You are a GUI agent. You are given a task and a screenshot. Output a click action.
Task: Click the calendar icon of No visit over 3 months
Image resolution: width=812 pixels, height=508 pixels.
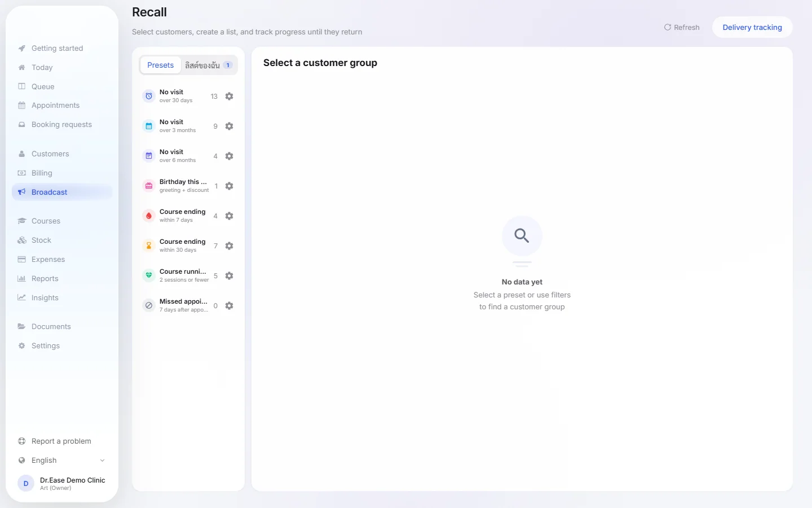click(x=149, y=126)
